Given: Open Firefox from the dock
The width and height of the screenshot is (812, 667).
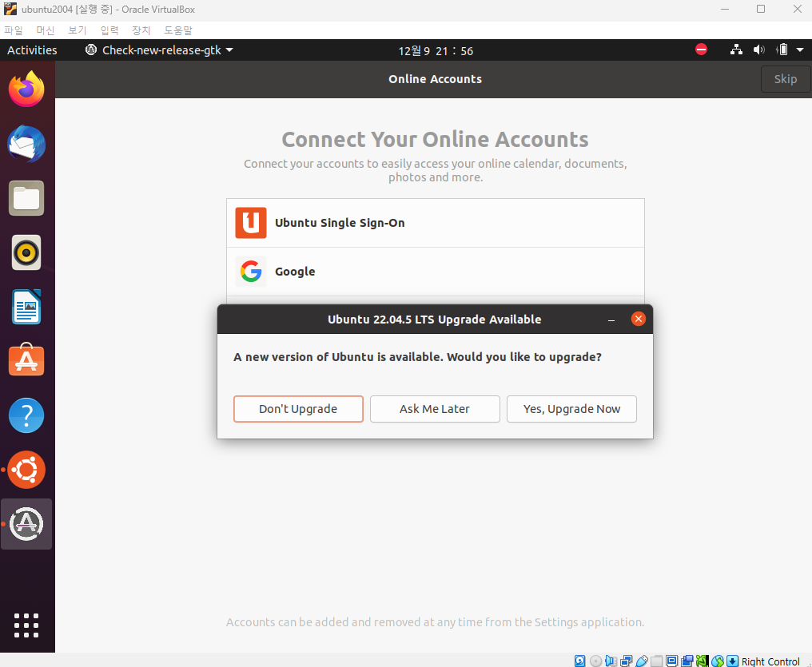Looking at the screenshot, I should (x=26, y=89).
